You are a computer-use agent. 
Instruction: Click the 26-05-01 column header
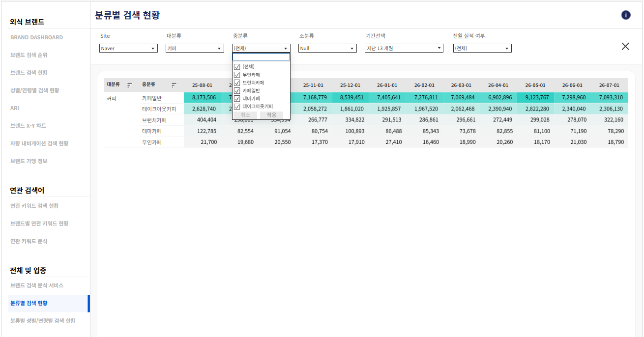[535, 85]
